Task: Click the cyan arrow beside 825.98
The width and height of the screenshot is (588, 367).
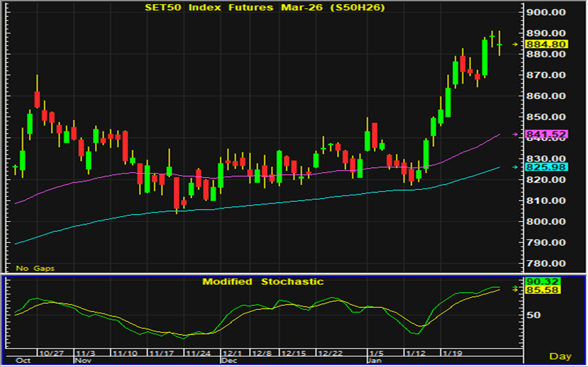Action: (515, 167)
